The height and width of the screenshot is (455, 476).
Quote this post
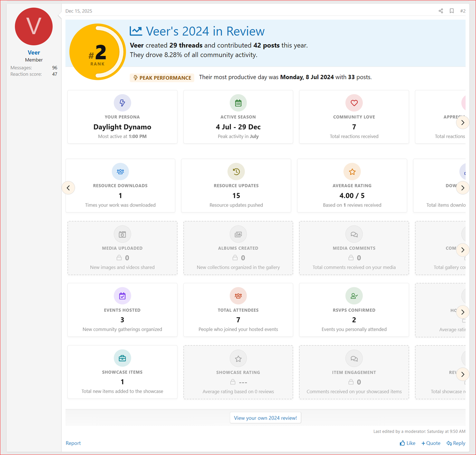coord(431,443)
